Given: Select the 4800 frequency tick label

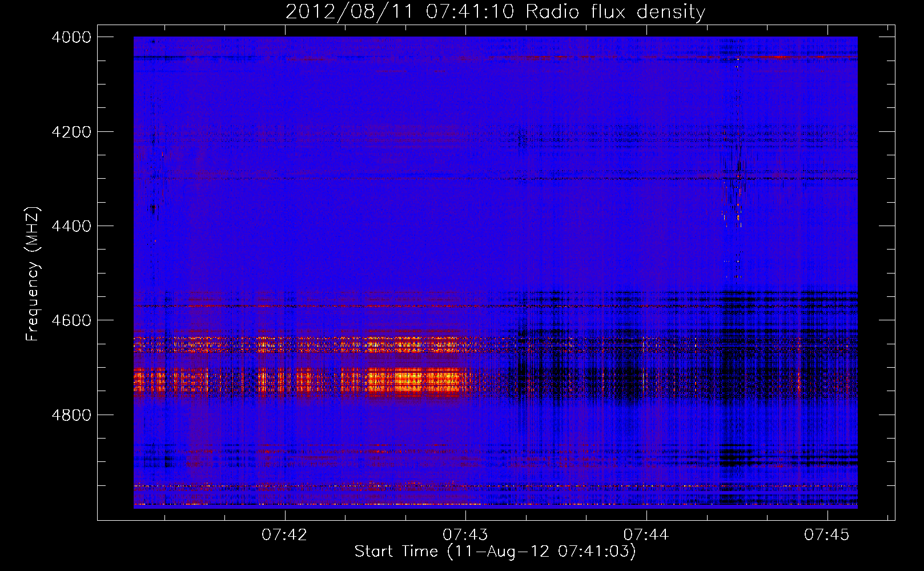Looking at the screenshot, I should (x=71, y=415).
